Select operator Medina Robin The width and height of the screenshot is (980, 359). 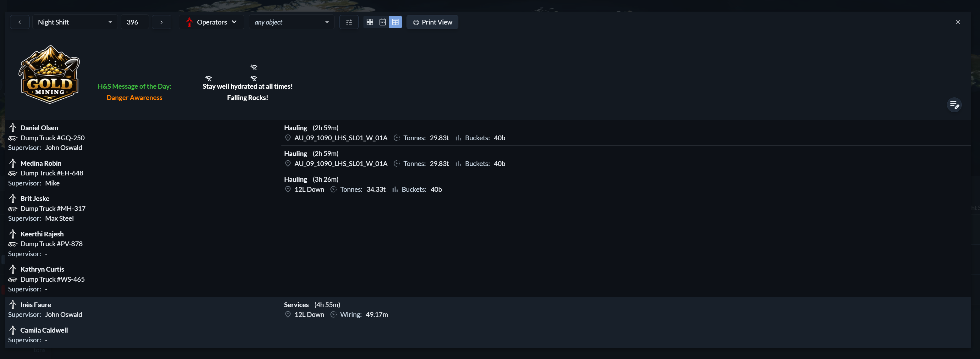[x=41, y=163]
